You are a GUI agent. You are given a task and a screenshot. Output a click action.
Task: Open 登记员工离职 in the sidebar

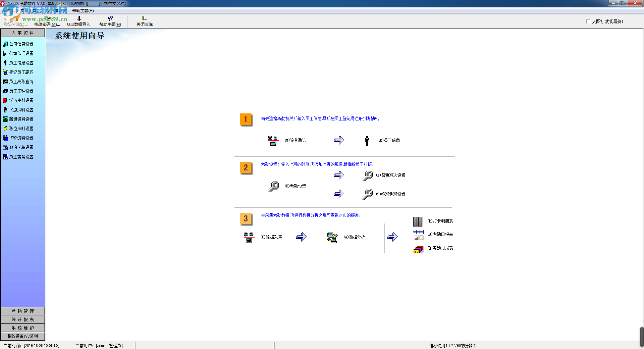click(x=18, y=72)
